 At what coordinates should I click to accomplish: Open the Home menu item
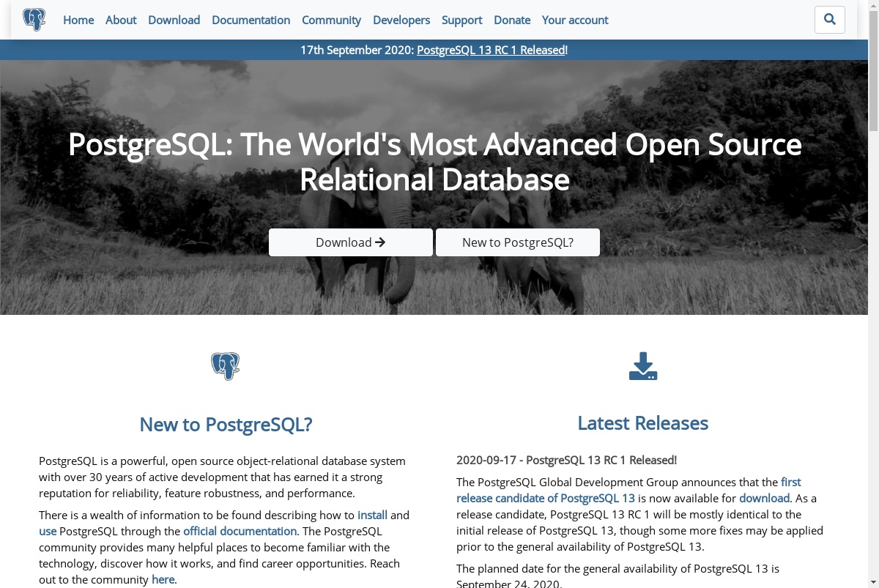click(x=78, y=20)
